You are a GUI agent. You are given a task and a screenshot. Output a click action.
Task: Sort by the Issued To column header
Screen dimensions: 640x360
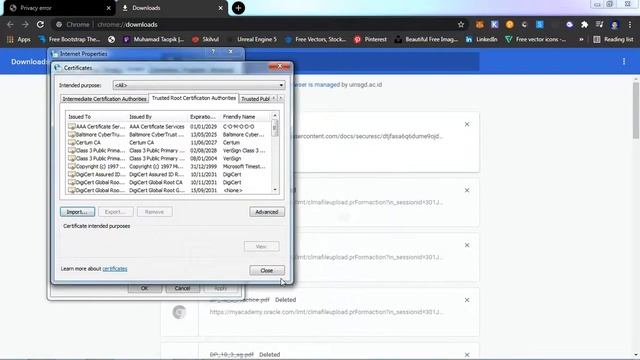click(x=96, y=117)
